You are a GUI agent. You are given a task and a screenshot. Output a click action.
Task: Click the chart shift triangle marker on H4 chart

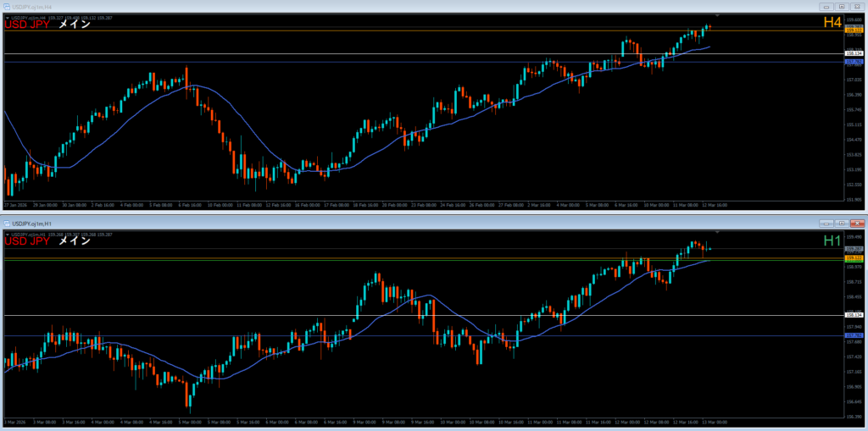pos(717,16)
